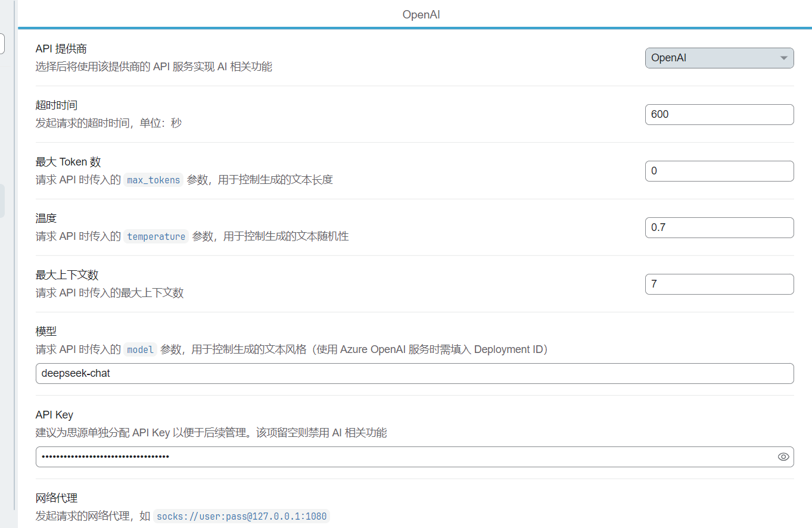Viewport: 812px width, 528px height.
Task: Focus the 模型 field containing deepseek-chat
Action: 415,373
